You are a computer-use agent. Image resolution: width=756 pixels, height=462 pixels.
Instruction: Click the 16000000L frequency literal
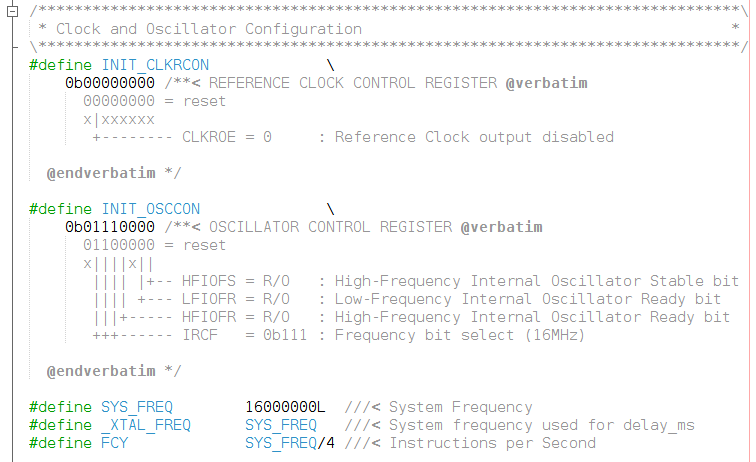[285, 407]
